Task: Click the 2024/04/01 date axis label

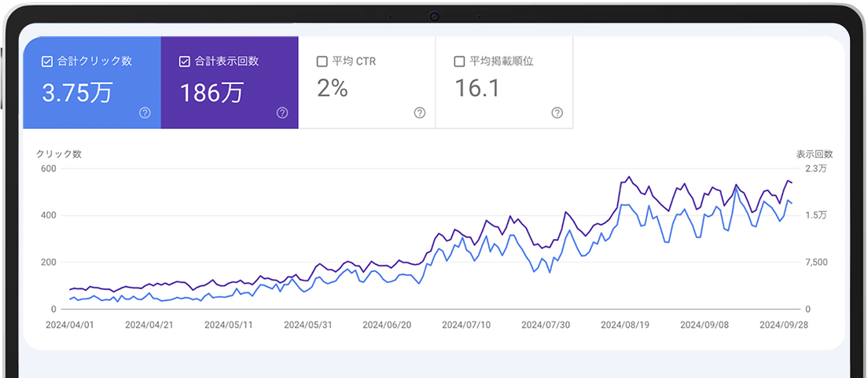Action: tap(69, 325)
